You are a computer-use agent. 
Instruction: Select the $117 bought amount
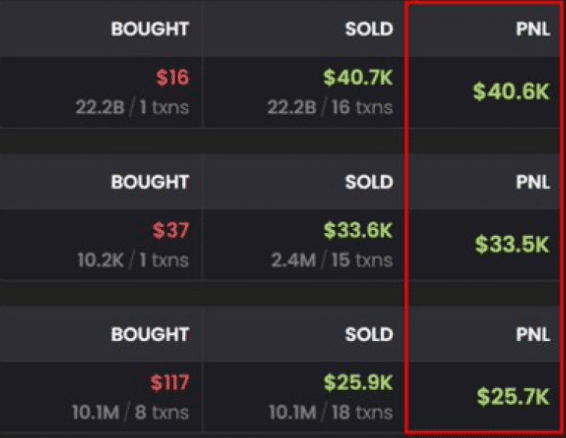[170, 383]
